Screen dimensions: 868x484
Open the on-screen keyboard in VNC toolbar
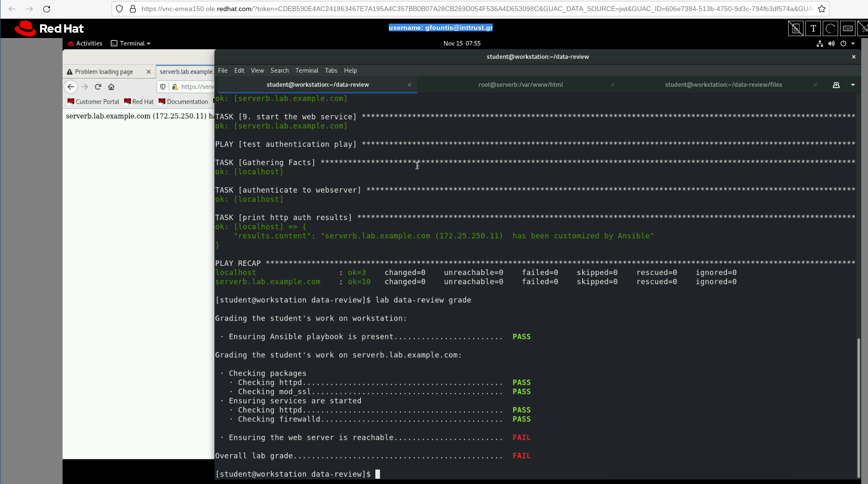[848, 28]
